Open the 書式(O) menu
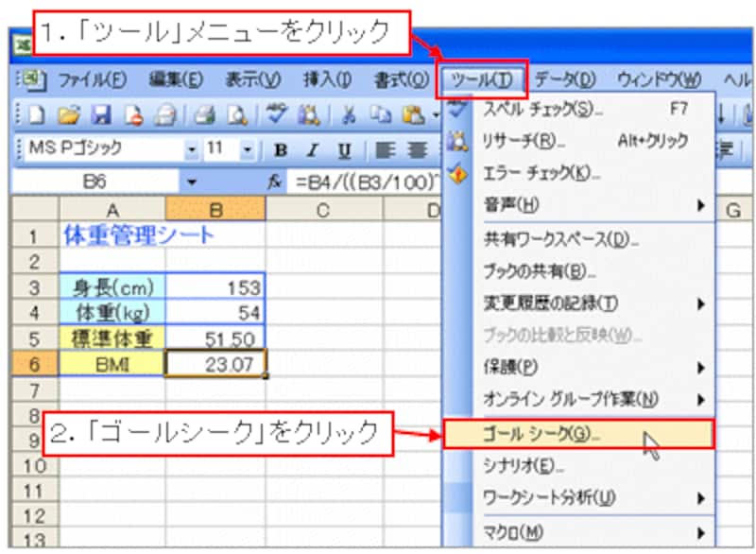The image size is (756, 554). pyautogui.click(x=402, y=79)
